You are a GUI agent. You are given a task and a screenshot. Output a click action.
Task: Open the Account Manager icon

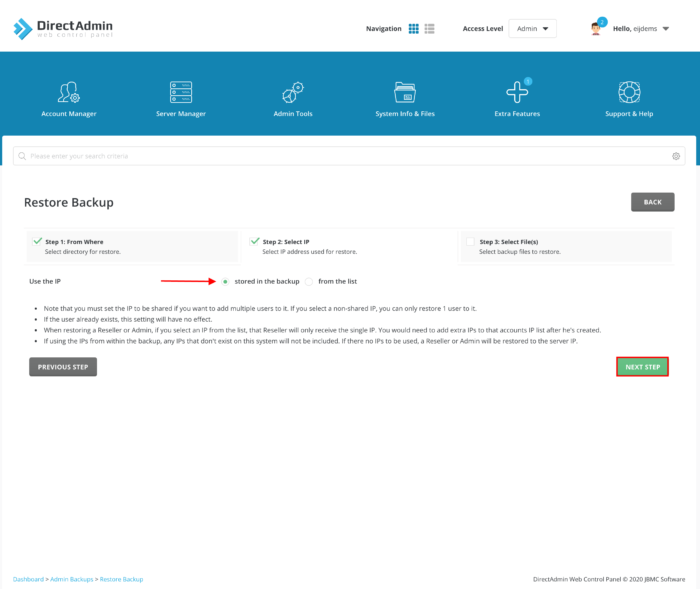(x=69, y=93)
